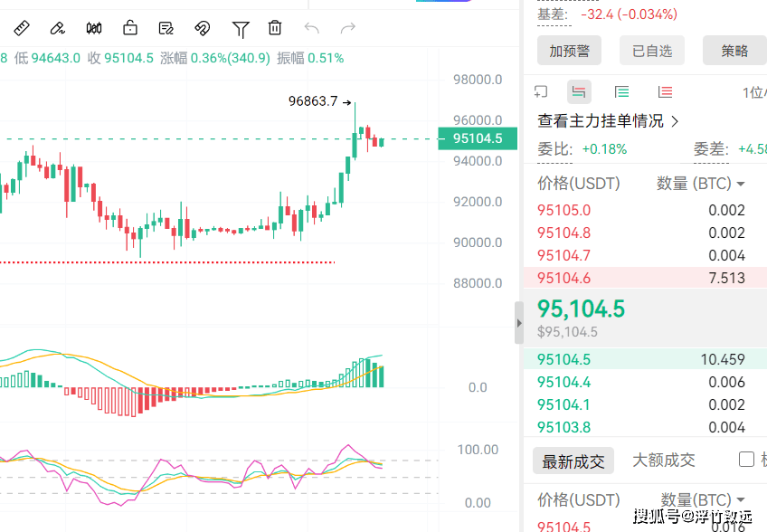Tick the checkbox next to 大额成交
The width and height of the screenshot is (767, 532).
coord(746,460)
